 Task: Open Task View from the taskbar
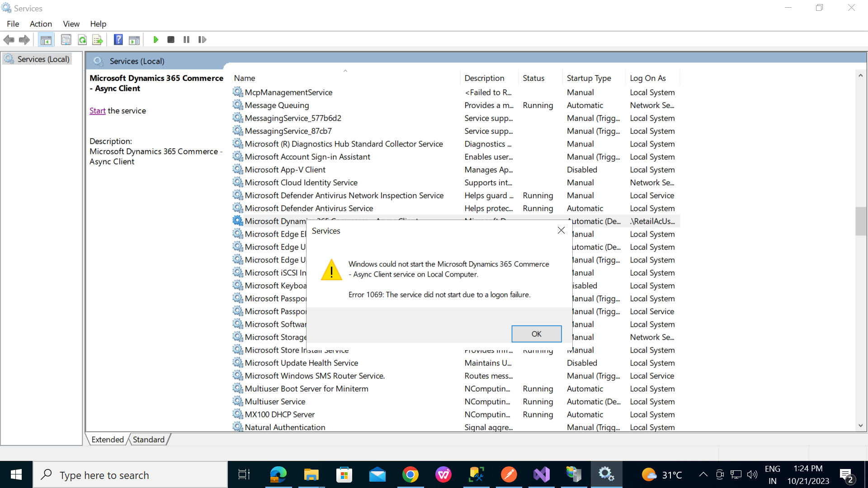click(244, 475)
